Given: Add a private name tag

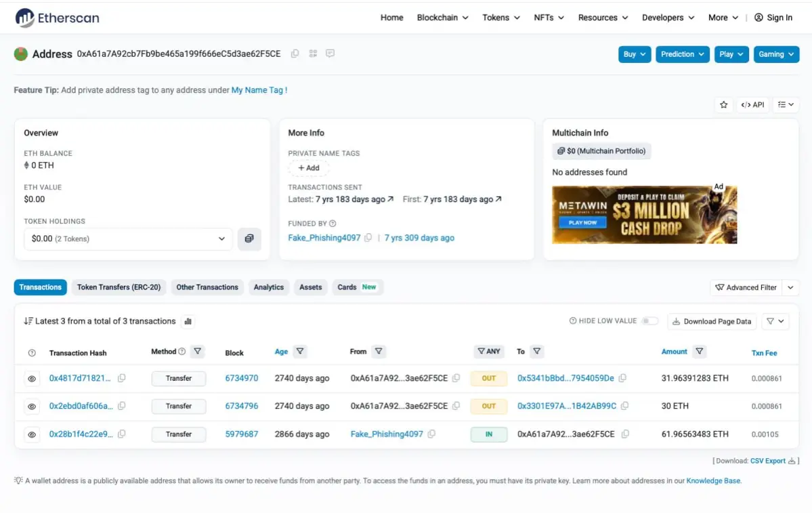Looking at the screenshot, I should 309,168.
